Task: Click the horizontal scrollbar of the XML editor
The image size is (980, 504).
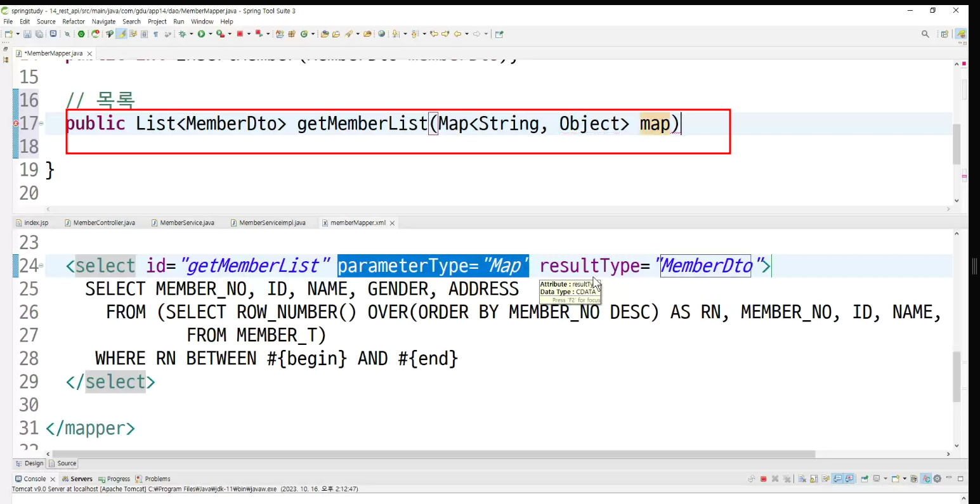Action: click(434, 454)
